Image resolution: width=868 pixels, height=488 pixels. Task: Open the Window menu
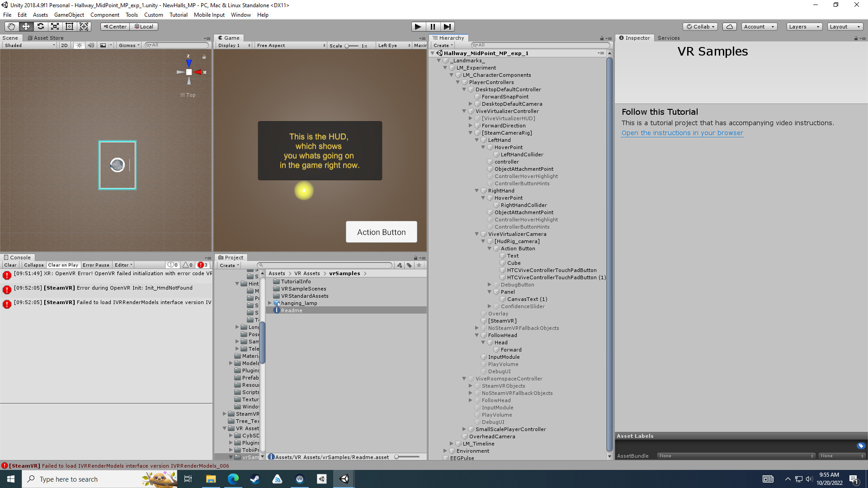pyautogui.click(x=241, y=14)
